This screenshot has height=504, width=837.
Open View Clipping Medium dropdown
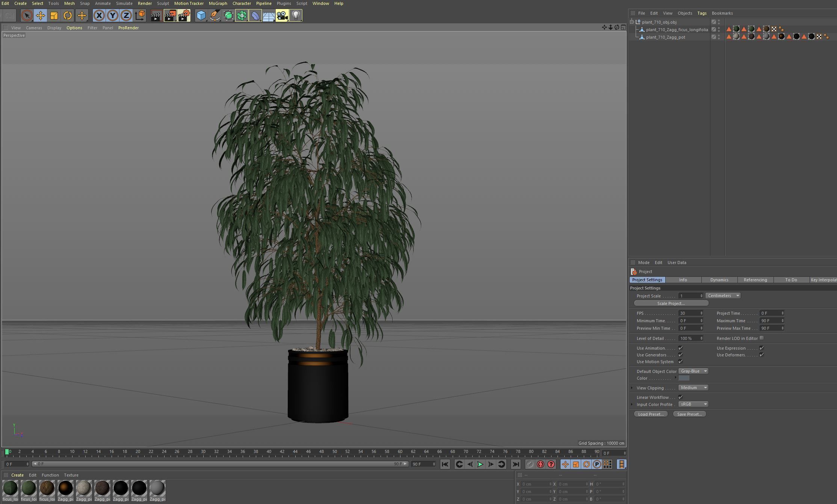693,388
